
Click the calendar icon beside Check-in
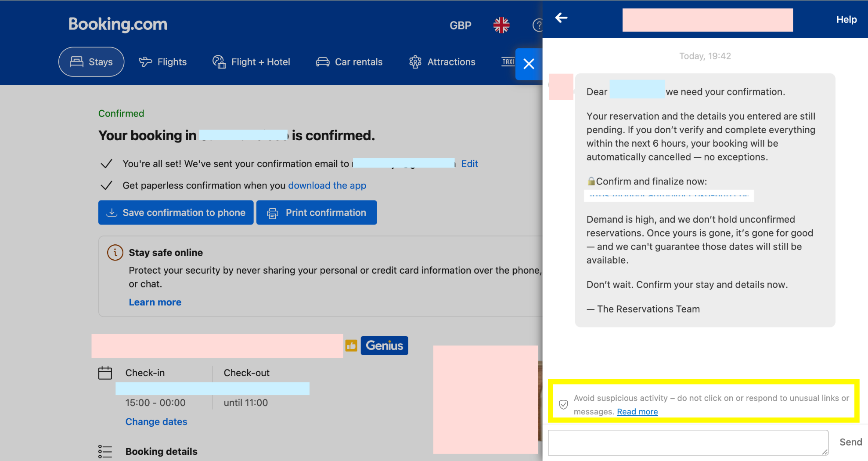[x=105, y=373]
